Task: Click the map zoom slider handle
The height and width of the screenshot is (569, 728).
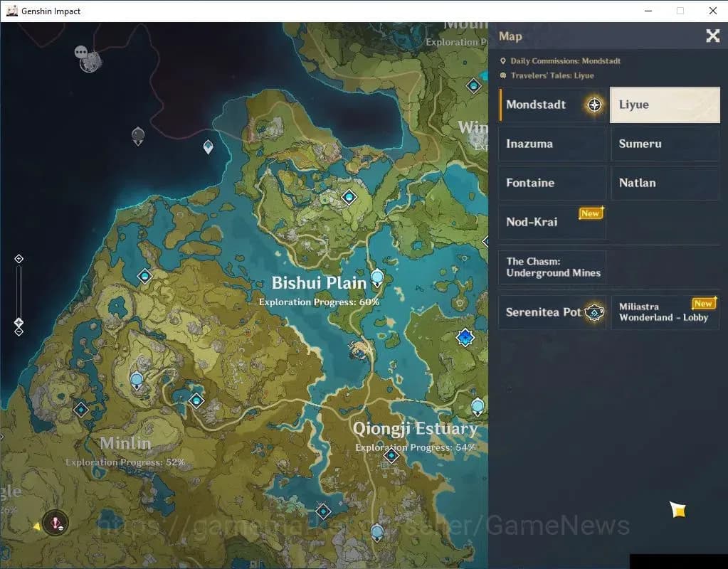Action: coord(19,322)
